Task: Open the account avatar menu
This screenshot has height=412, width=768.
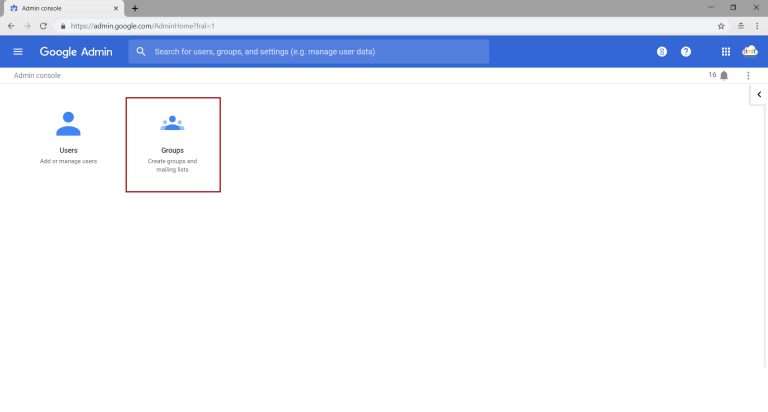Action: (x=750, y=51)
